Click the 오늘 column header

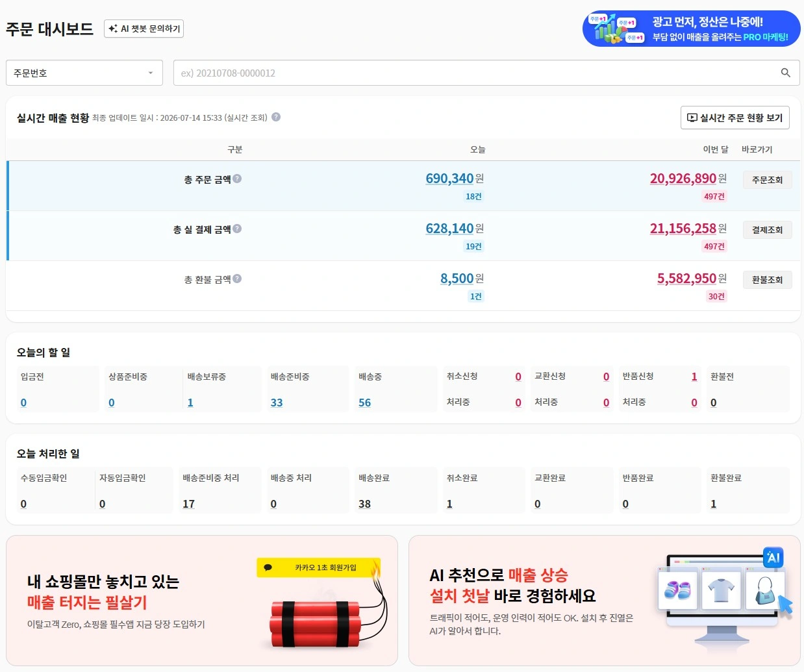click(x=477, y=149)
